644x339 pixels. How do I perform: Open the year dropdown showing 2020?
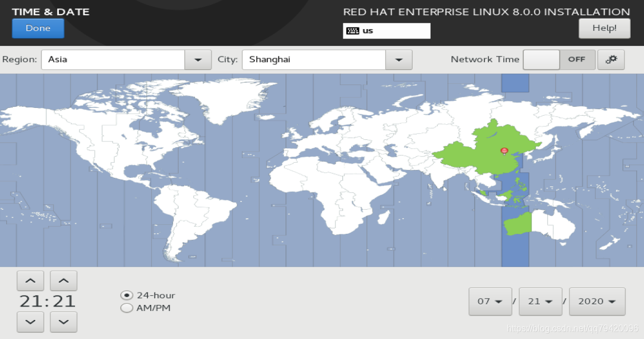pos(597,302)
